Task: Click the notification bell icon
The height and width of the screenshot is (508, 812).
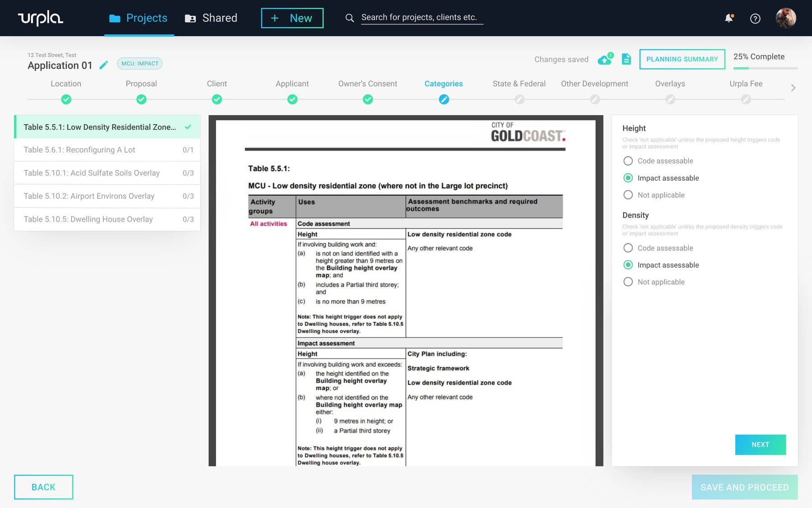Action: click(729, 18)
